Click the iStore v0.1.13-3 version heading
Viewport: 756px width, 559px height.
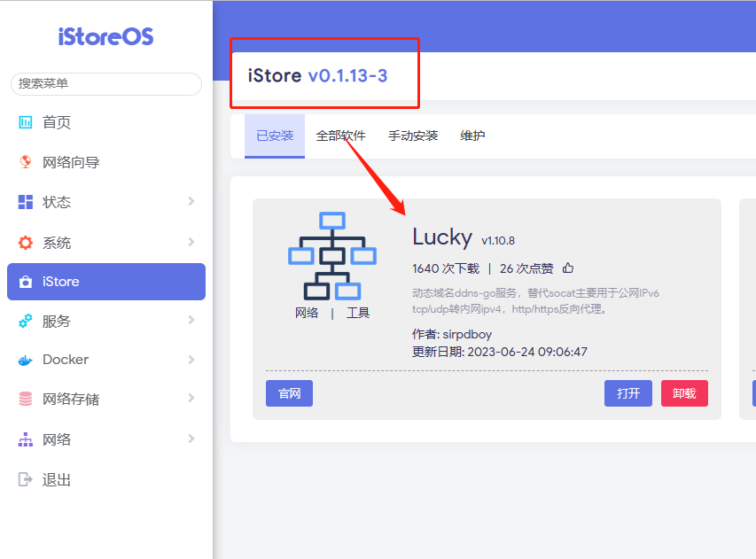tap(317, 75)
